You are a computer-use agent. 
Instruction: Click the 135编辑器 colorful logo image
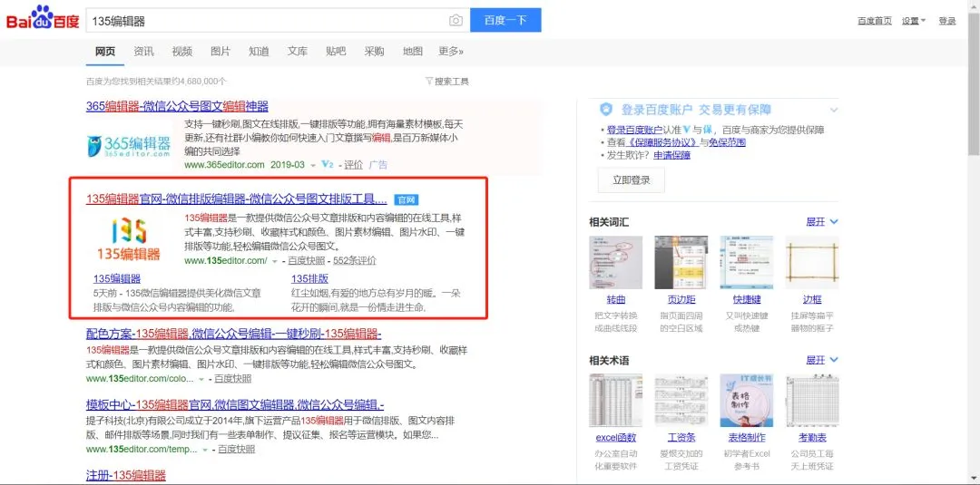click(x=129, y=238)
